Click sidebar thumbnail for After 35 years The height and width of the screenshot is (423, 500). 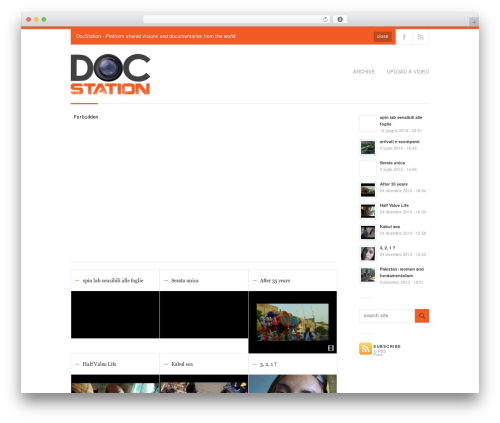[x=368, y=190]
